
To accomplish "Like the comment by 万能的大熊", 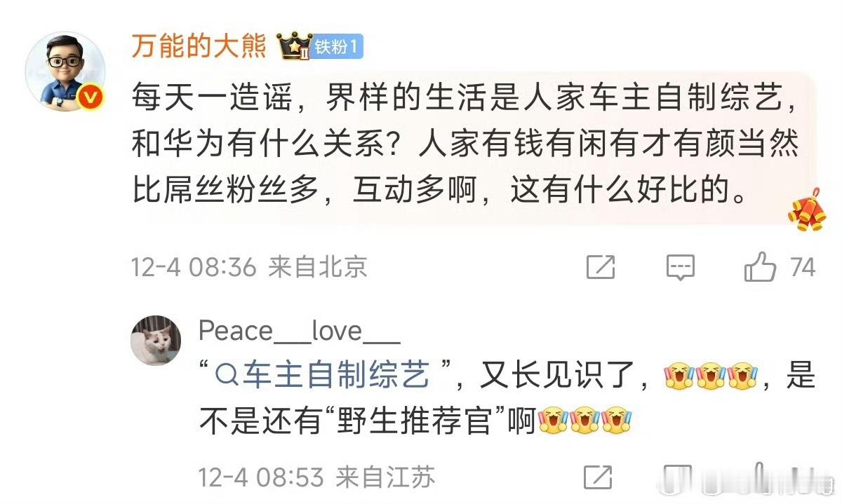I will coord(760,267).
